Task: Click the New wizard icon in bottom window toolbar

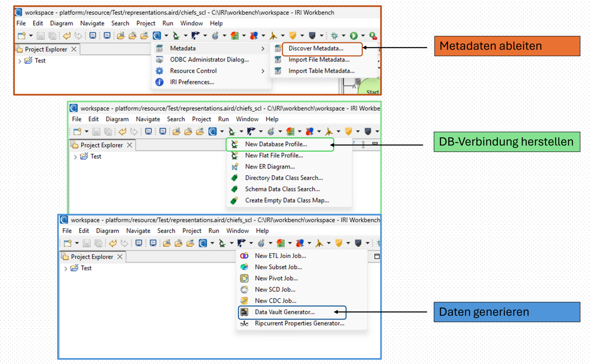Action: click(68, 243)
